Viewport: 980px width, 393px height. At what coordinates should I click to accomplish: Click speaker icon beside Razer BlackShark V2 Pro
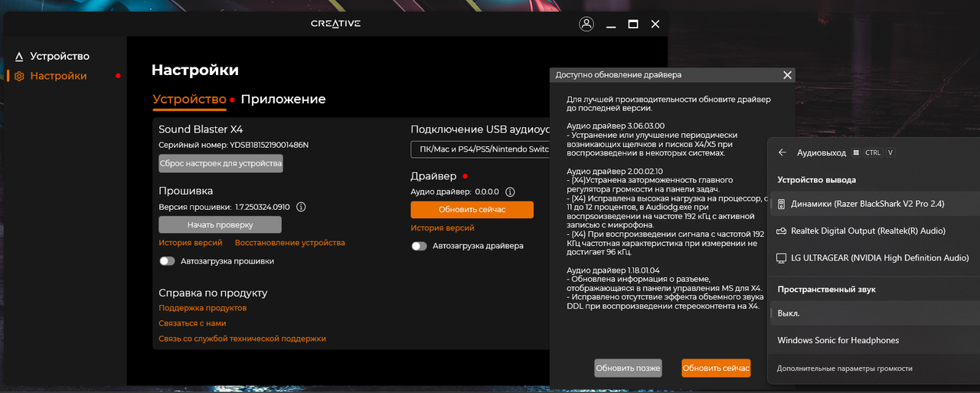(x=781, y=204)
